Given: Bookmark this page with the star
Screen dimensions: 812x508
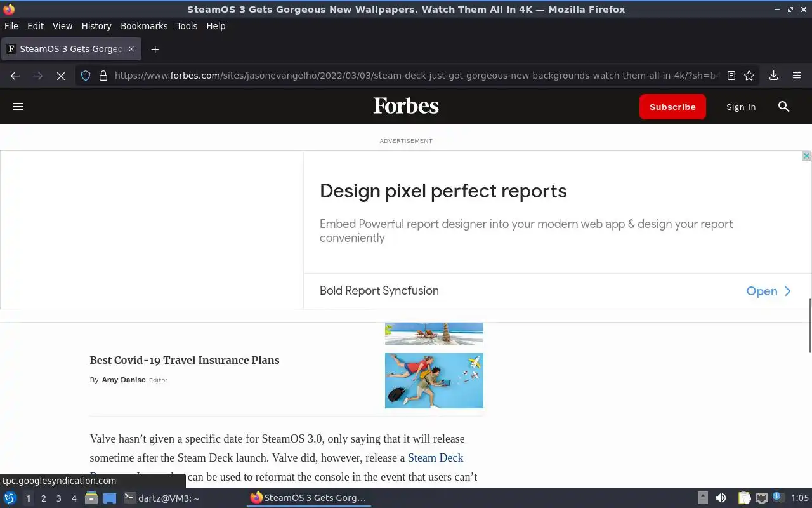Looking at the screenshot, I should click(x=749, y=76).
